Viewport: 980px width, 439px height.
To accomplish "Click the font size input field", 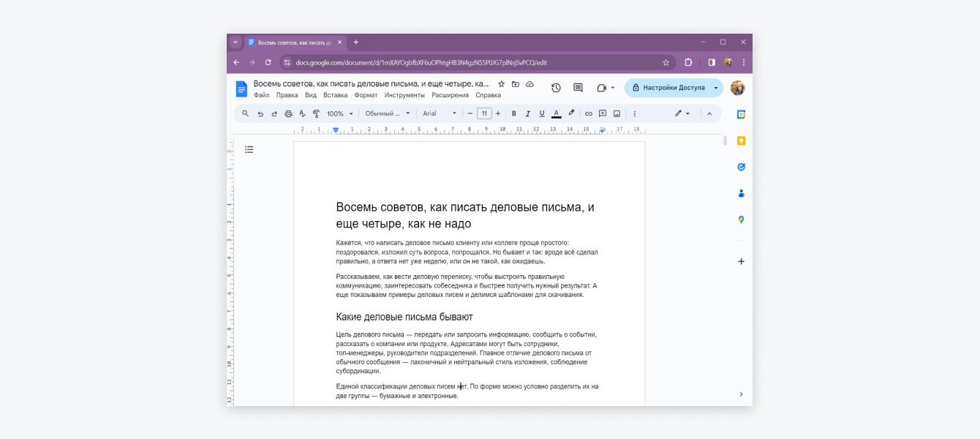I will [x=484, y=113].
